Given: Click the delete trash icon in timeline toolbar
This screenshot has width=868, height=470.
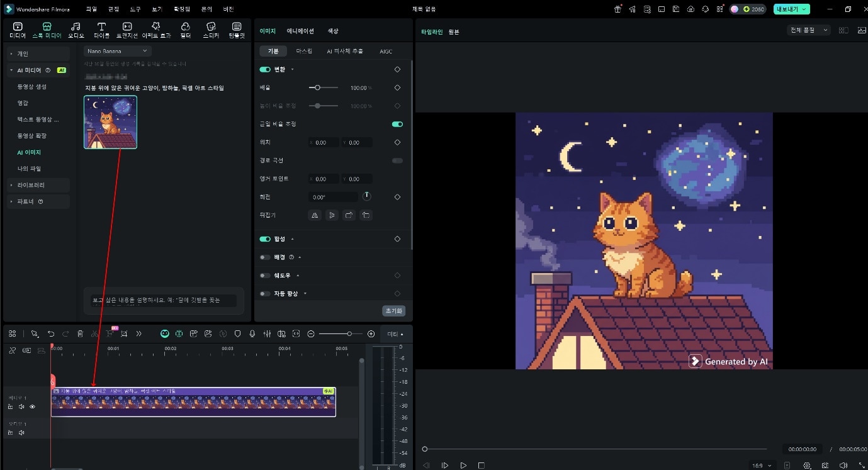Looking at the screenshot, I should pyautogui.click(x=80, y=333).
